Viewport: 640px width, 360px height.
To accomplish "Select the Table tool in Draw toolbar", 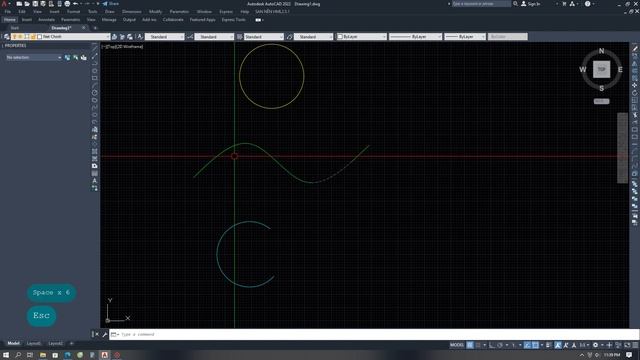I will [x=94, y=173].
